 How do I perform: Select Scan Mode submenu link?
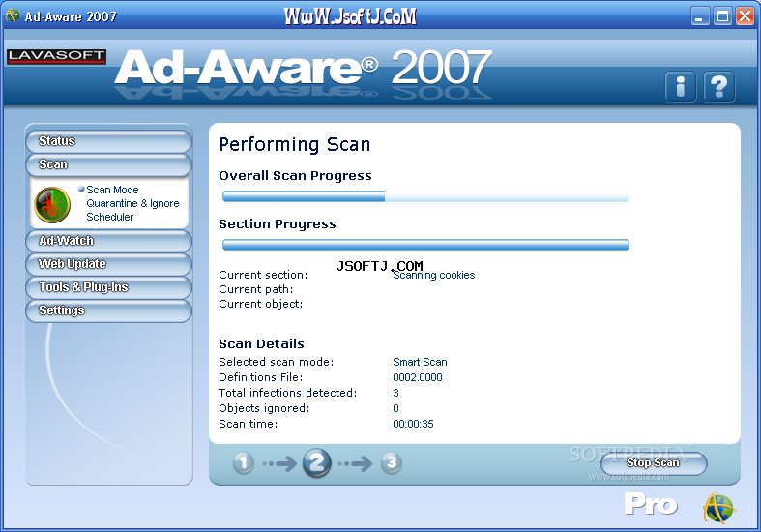tap(112, 190)
